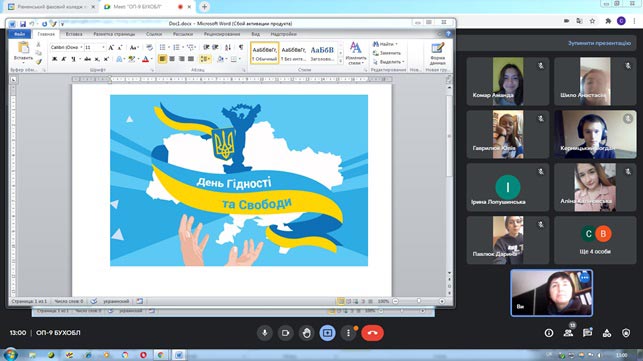Open the Meet chat panel
Screen dimensions: 643x361
click(587, 333)
